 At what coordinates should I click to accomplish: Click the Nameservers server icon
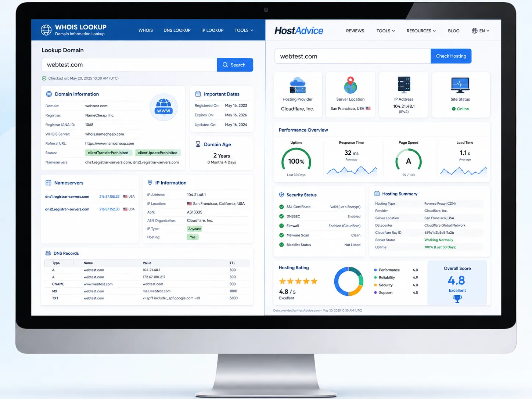click(x=48, y=183)
